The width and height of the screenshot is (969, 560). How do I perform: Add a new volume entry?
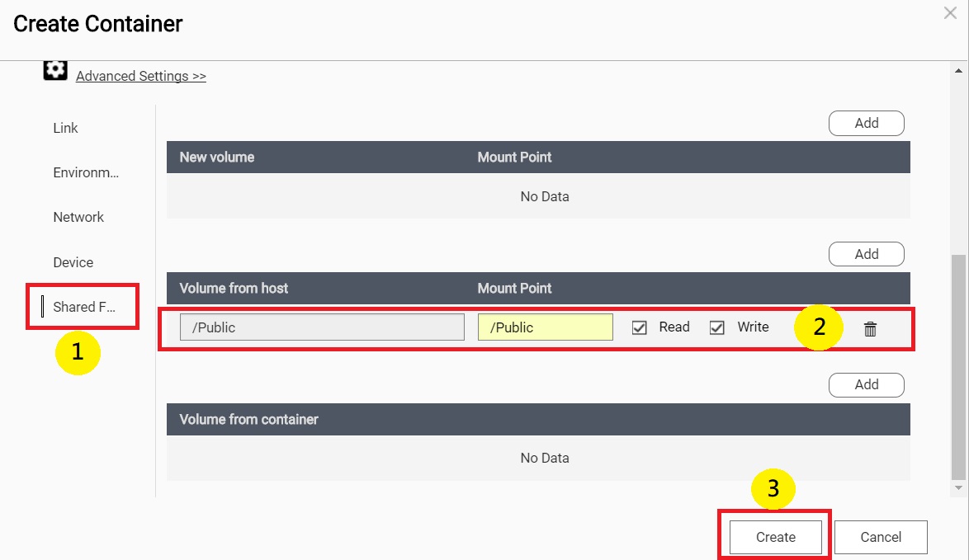[x=866, y=123]
